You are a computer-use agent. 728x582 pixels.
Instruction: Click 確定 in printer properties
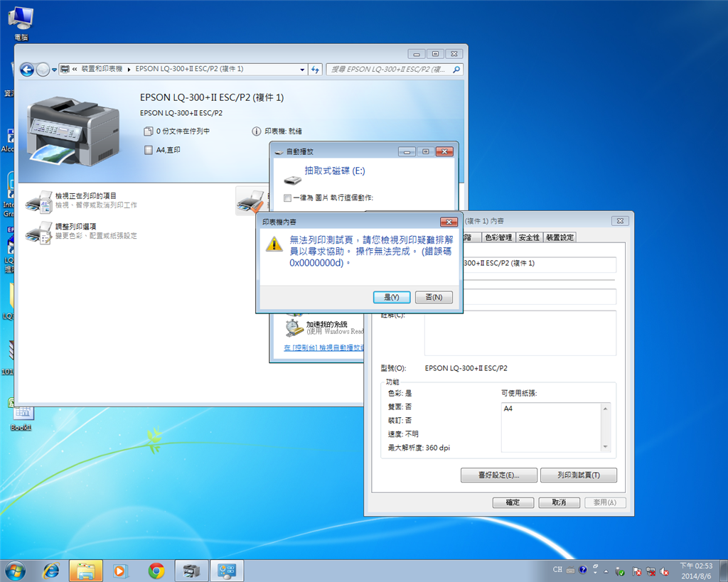pos(513,502)
